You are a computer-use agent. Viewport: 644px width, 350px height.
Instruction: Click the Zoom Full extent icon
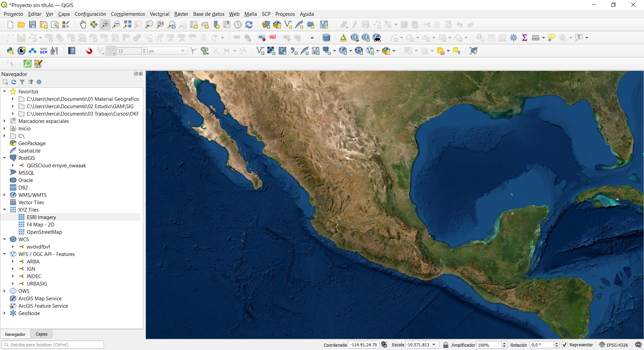[x=127, y=25]
